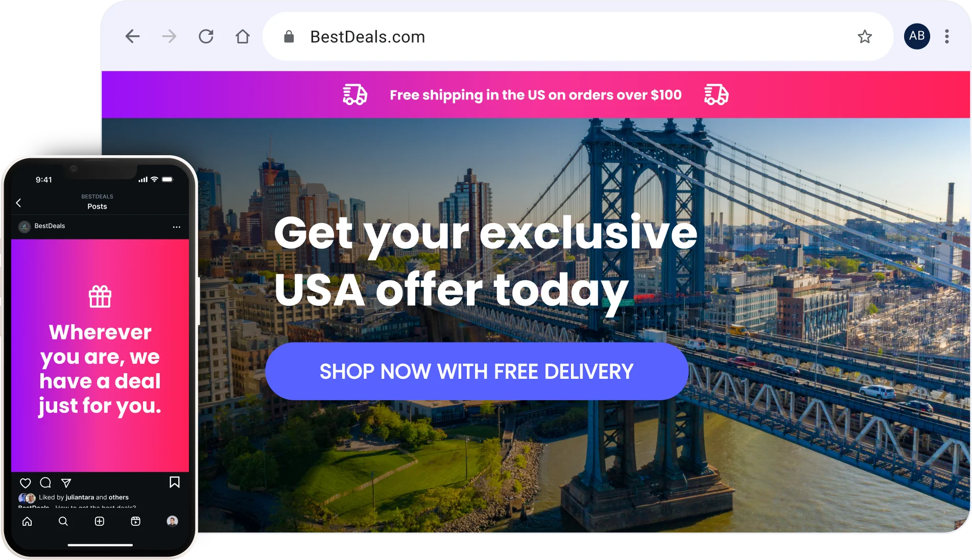
Task: Share the post with the send icon
Action: (66, 483)
